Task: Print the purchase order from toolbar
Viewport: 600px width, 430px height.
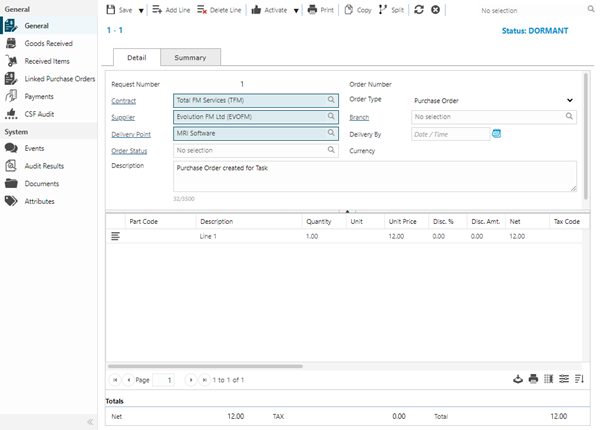Action: 320,9
